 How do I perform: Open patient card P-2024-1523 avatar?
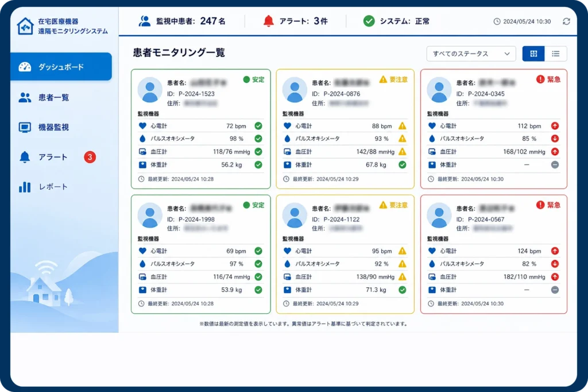click(x=150, y=90)
